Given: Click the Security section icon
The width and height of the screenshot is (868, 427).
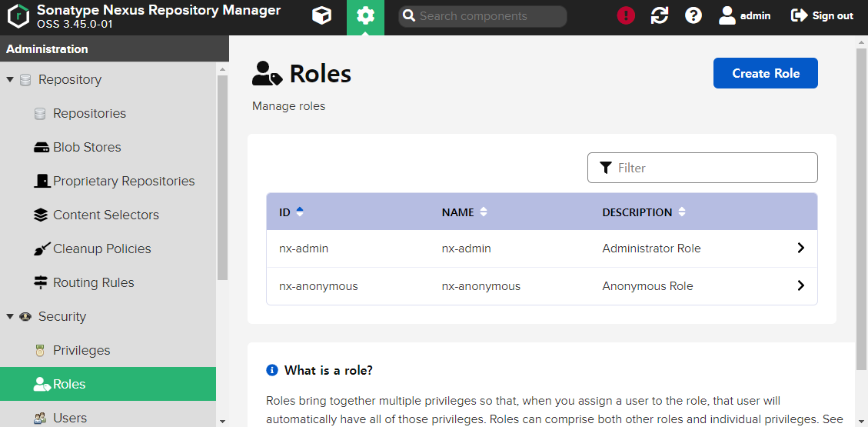Looking at the screenshot, I should pos(25,317).
